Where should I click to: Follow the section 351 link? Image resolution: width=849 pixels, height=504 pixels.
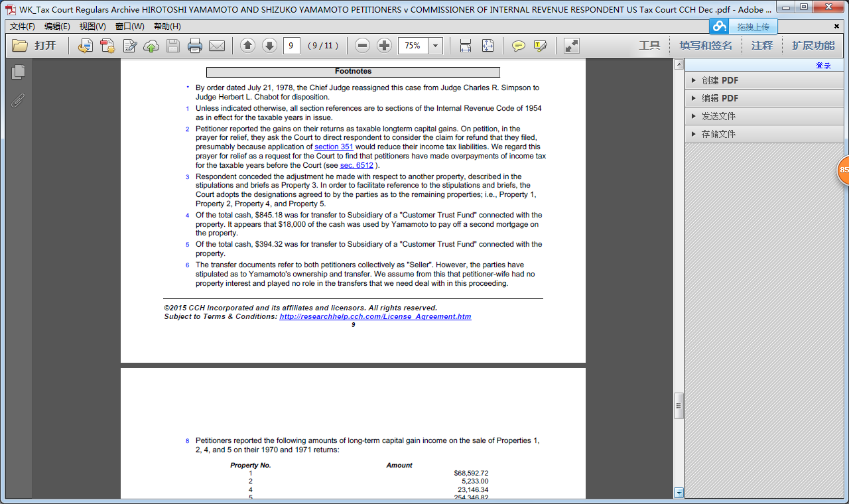pyautogui.click(x=334, y=147)
